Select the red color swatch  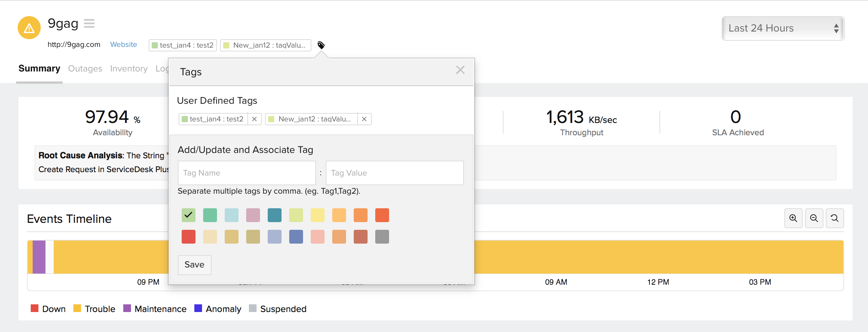189,237
